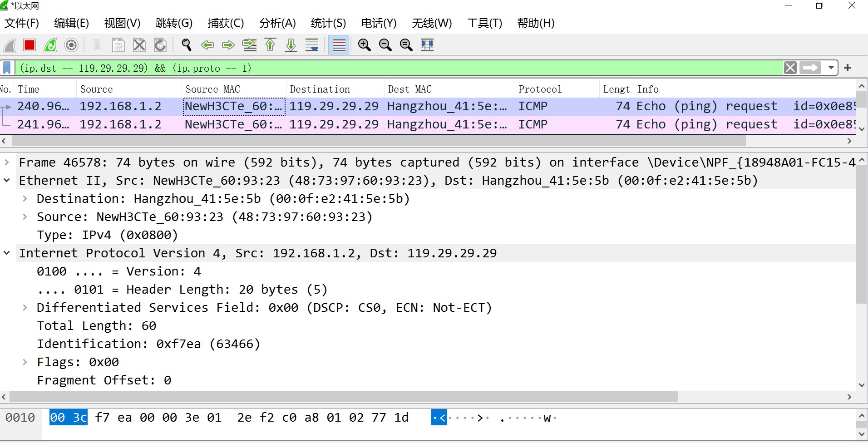Sort packets by Time column header
The image size is (868, 443).
[x=45, y=89]
